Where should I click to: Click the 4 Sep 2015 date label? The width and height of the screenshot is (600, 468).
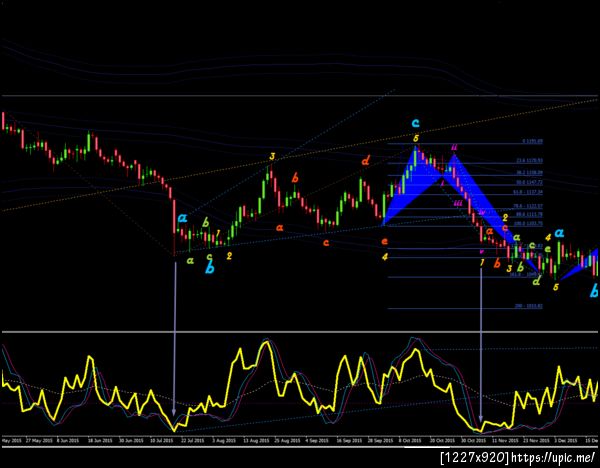pyautogui.click(x=317, y=440)
